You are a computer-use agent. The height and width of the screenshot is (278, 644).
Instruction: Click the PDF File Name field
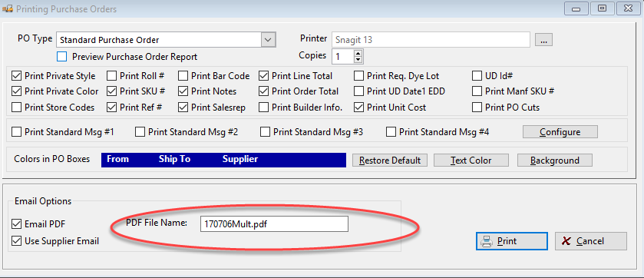pos(274,224)
